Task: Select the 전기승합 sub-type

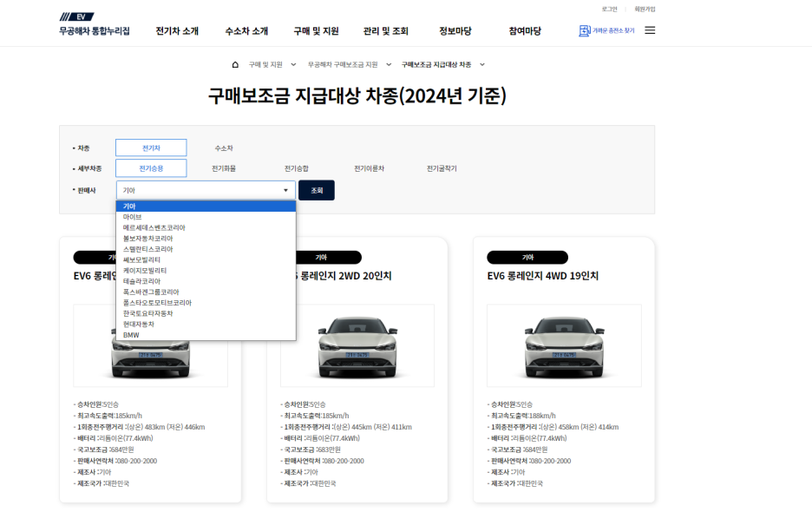Action: [296, 168]
